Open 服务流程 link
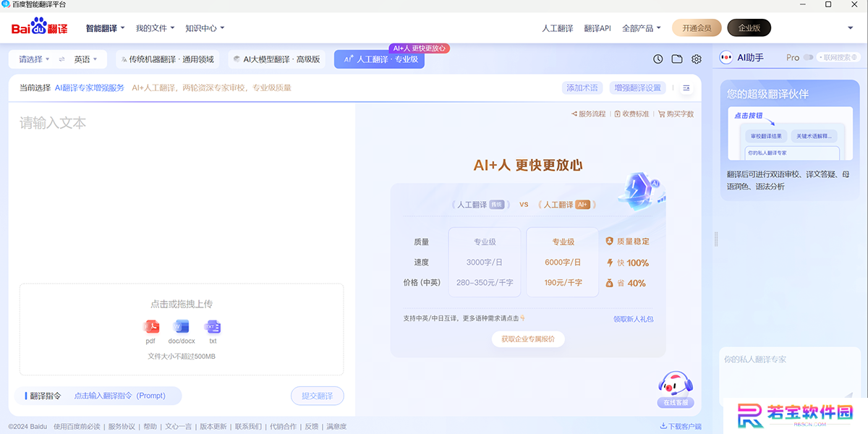The height and width of the screenshot is (434, 868). pyautogui.click(x=588, y=114)
